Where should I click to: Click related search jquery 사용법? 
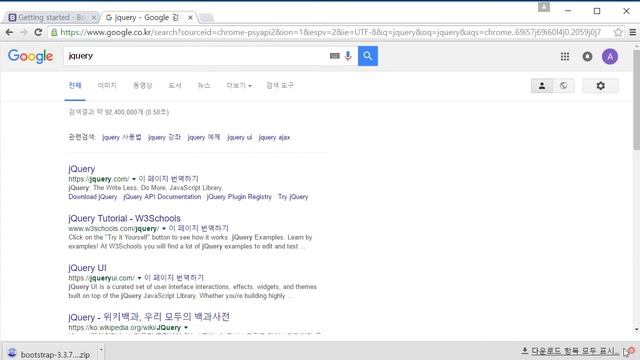[x=122, y=137]
